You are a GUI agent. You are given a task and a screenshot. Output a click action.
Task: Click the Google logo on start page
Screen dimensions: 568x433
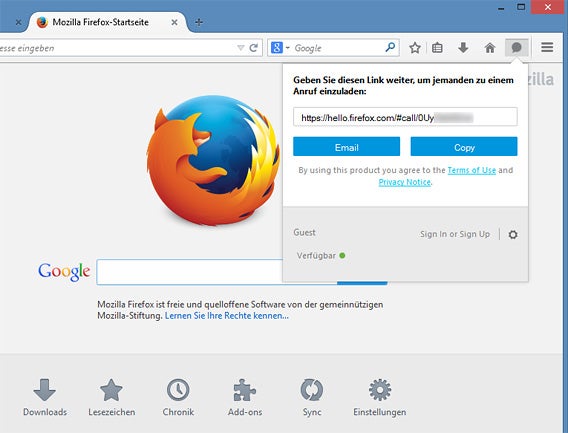64,272
